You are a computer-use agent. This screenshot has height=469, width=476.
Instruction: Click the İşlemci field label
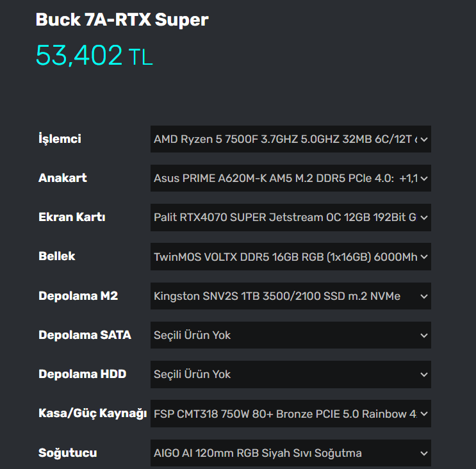(60, 139)
